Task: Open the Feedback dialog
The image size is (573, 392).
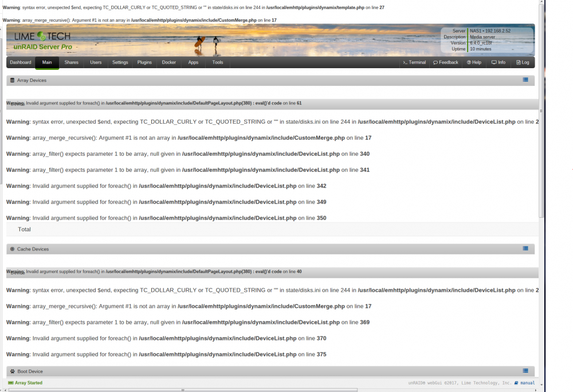Action: coord(445,62)
